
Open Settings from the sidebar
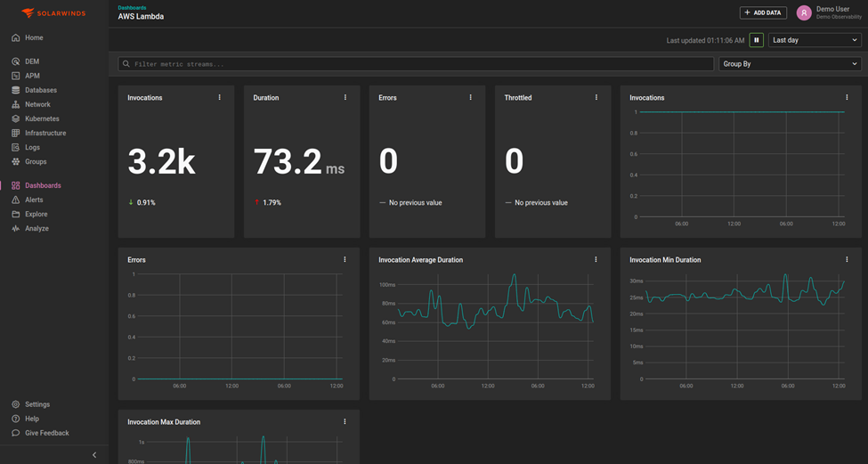tap(37, 404)
